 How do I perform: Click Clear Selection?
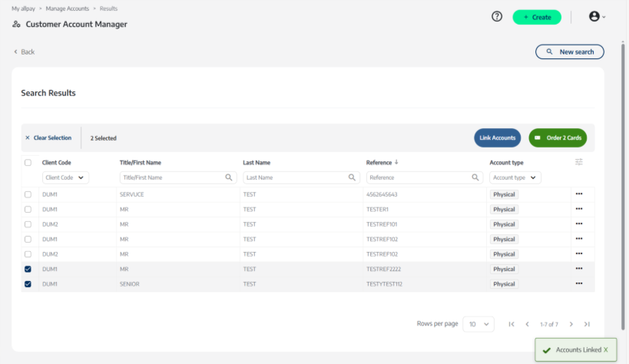[48, 137]
